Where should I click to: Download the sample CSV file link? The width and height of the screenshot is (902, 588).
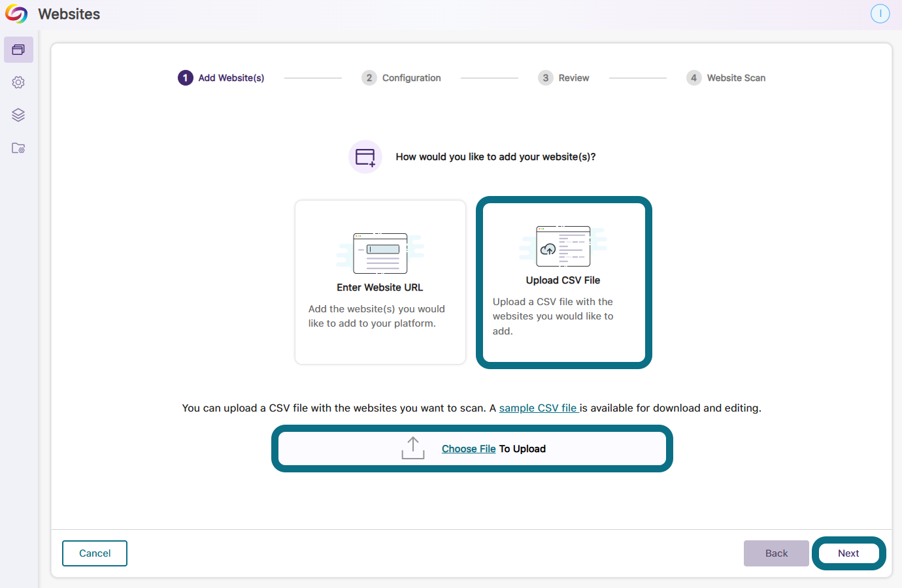(539, 408)
